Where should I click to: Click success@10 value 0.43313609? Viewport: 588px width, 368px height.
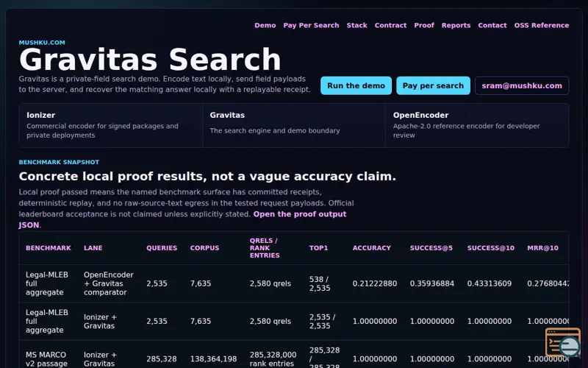pos(490,283)
